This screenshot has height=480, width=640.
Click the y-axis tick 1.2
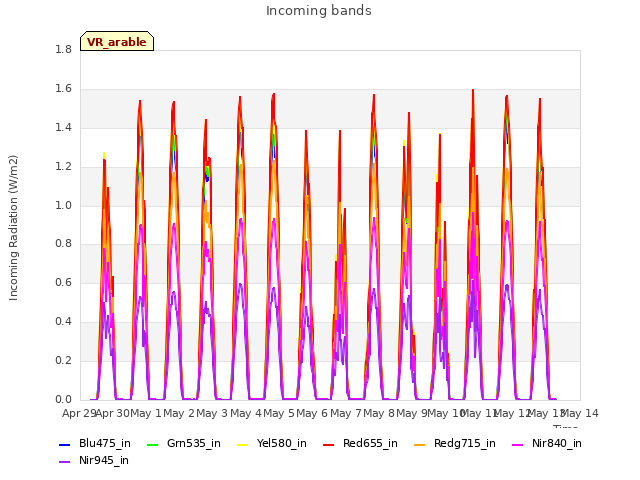point(63,167)
